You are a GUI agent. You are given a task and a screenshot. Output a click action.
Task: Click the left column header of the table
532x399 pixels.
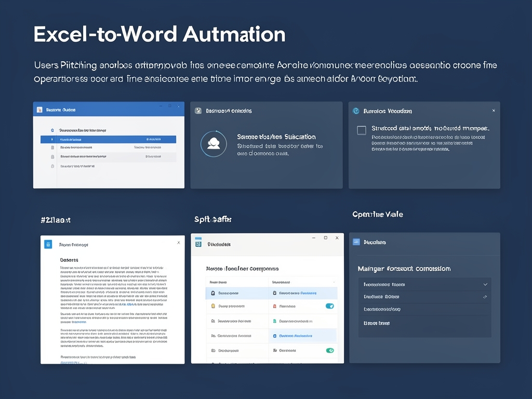click(x=218, y=282)
